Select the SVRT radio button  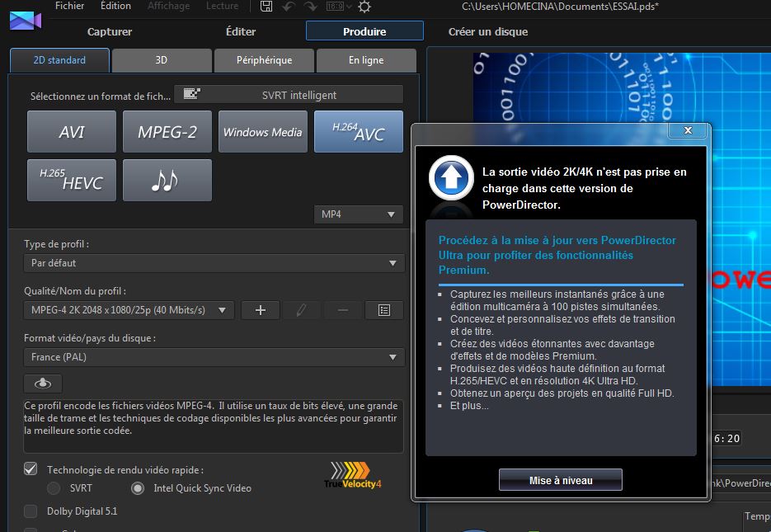tap(54, 488)
